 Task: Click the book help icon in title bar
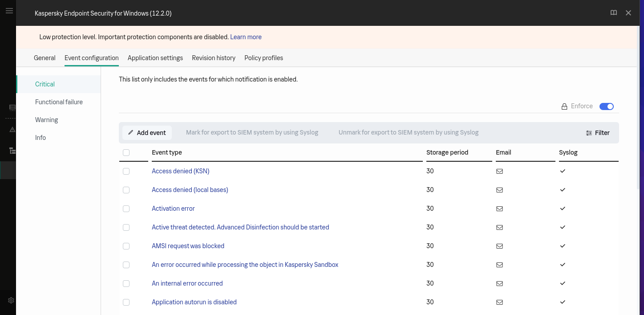(614, 13)
